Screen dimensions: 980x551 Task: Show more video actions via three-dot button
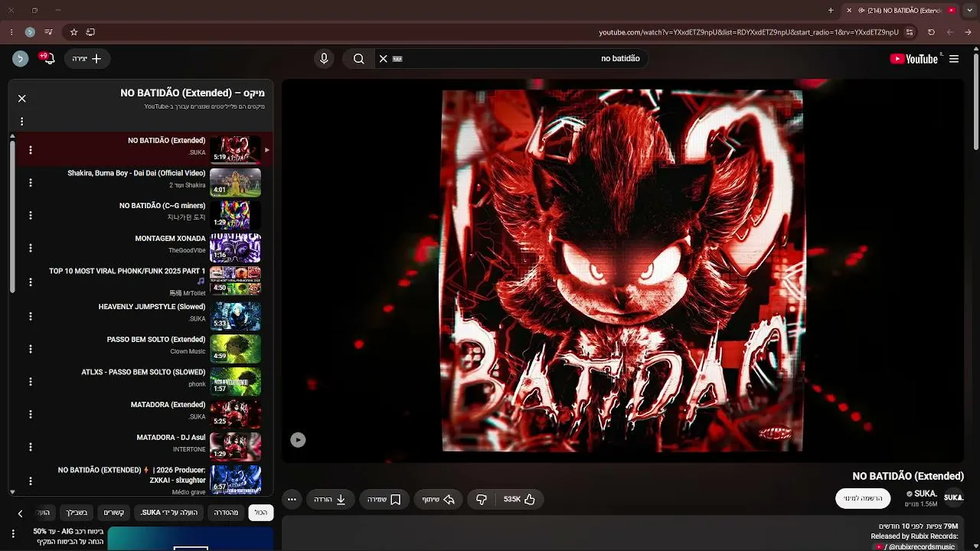pyautogui.click(x=292, y=500)
